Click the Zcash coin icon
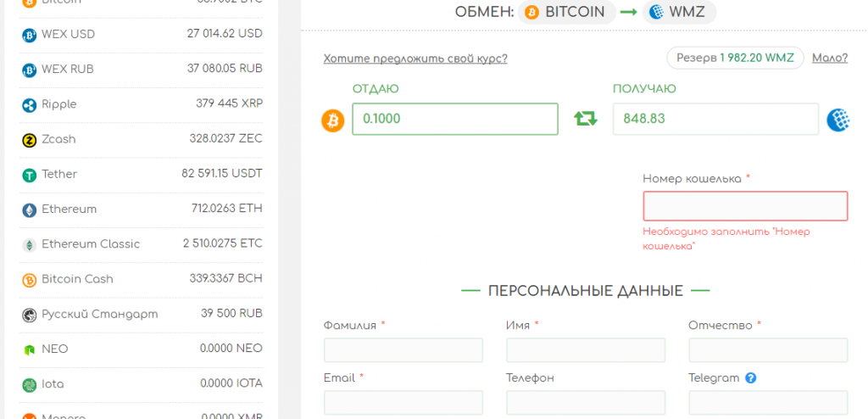The height and width of the screenshot is (419, 868). tap(30, 140)
